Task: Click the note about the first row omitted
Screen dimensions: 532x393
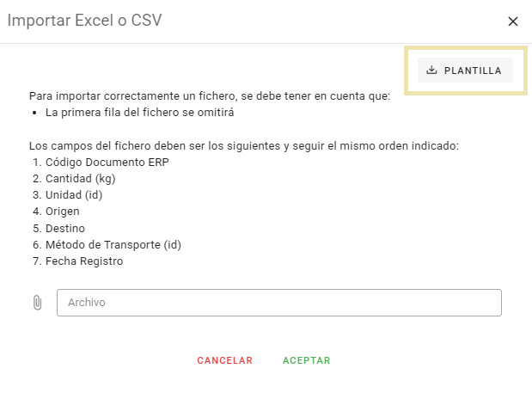Action: 139,112
